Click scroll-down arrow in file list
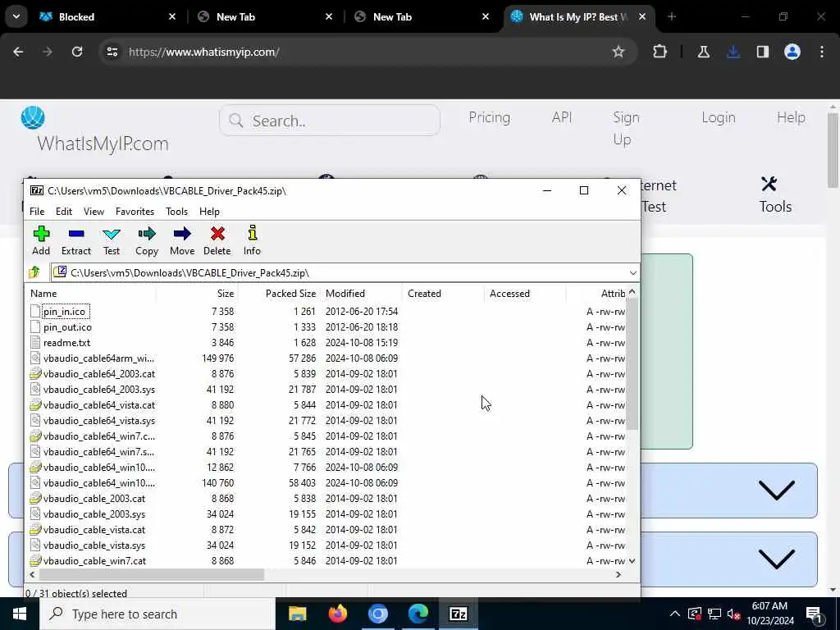Screen dimensions: 840x630 pyautogui.click(x=632, y=561)
